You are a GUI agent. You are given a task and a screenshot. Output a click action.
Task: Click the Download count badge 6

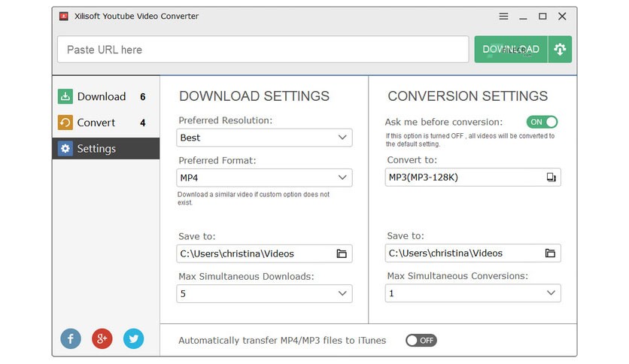tap(143, 97)
